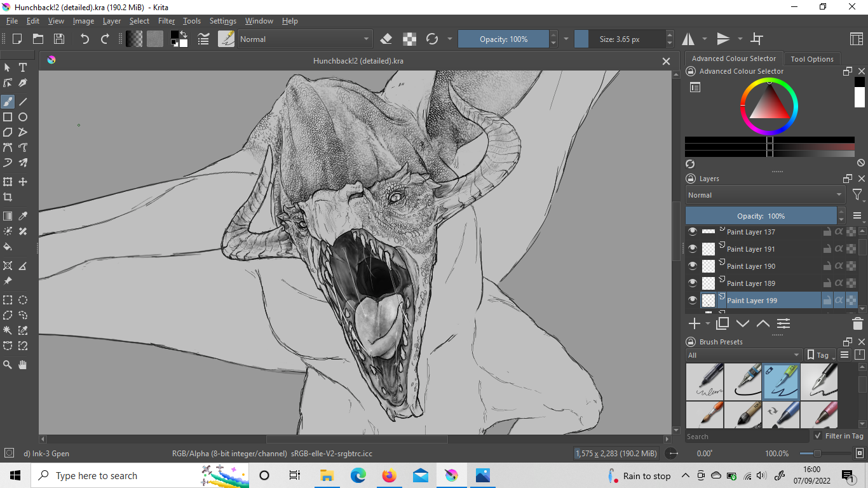Switch to the Tool Options tab
The height and width of the screenshot is (488, 868).
coord(811,59)
